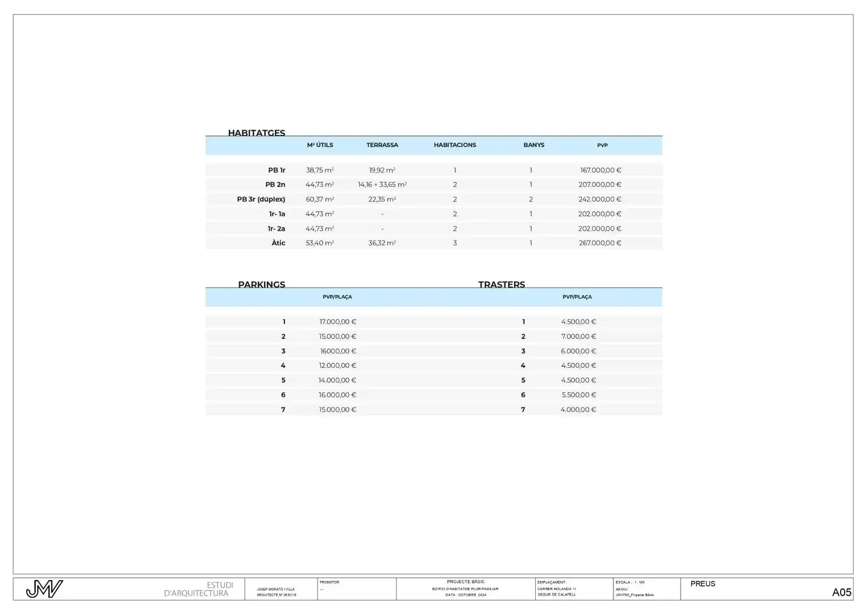Select the PB 3r (dúplex) row label
This screenshot has width=868, height=614.
click(x=261, y=200)
